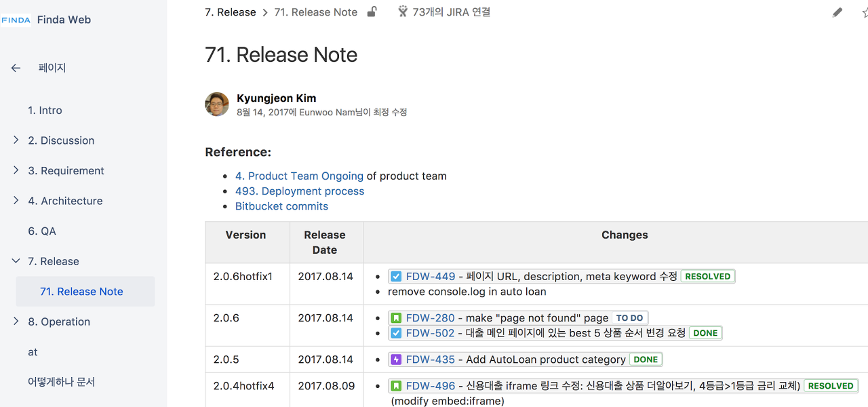Click the back arrow beside 페이지

click(x=16, y=68)
